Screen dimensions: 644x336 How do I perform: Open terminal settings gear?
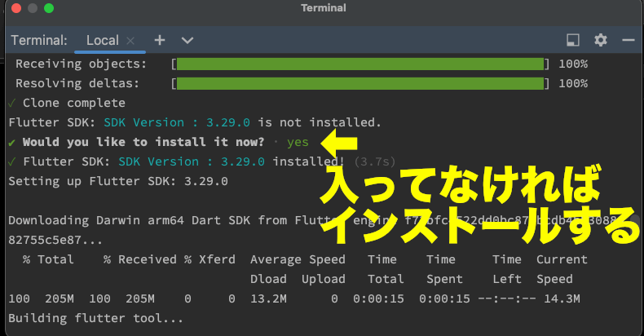coord(601,40)
